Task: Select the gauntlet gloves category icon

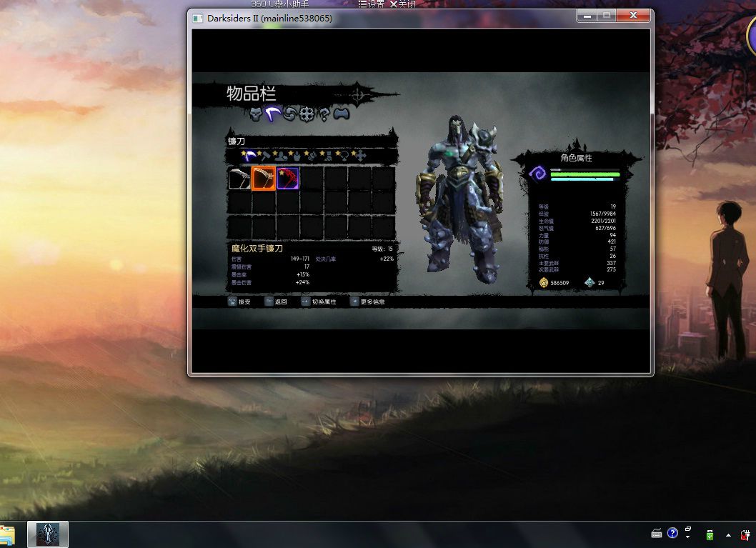Action: click(311, 156)
